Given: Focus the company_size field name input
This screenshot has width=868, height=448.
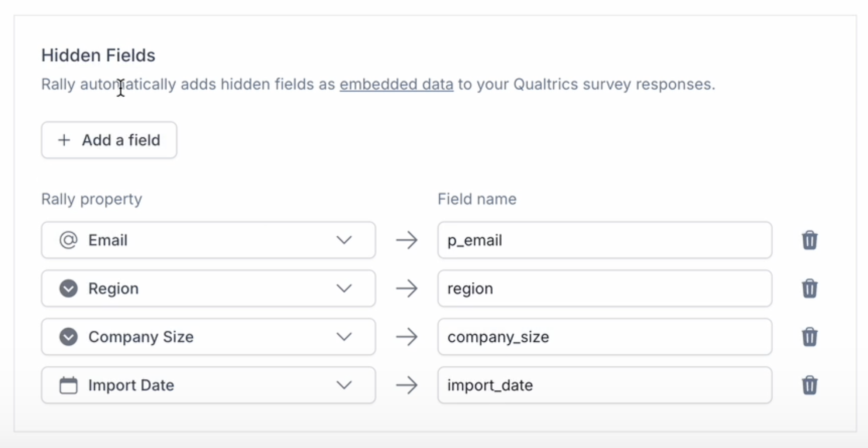Looking at the screenshot, I should tap(604, 337).
